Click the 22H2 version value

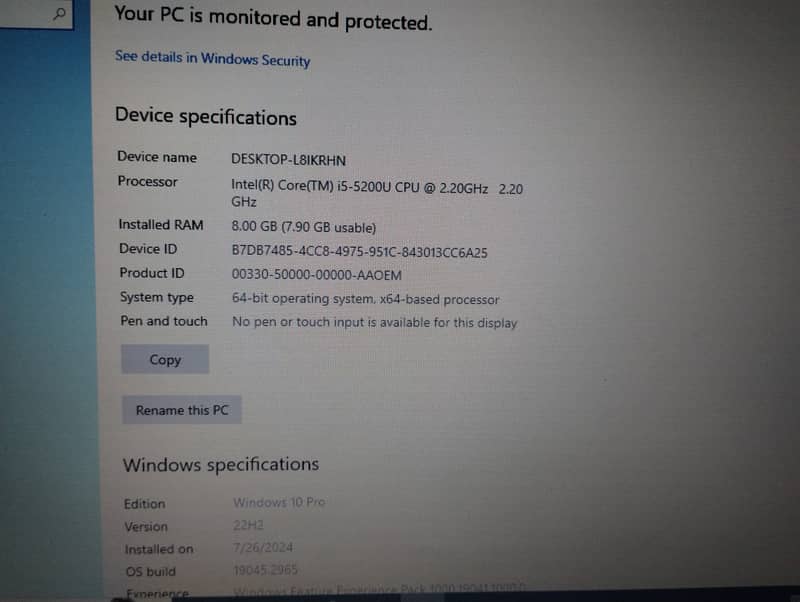(x=248, y=524)
